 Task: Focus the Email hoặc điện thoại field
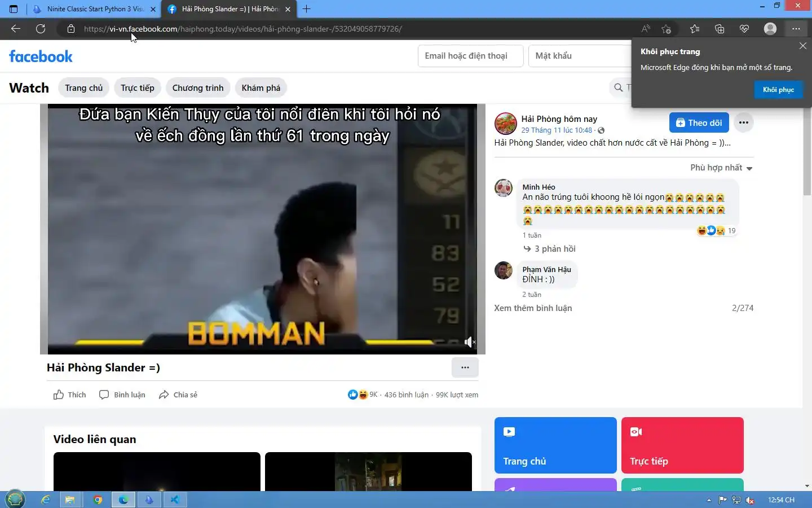pos(470,56)
